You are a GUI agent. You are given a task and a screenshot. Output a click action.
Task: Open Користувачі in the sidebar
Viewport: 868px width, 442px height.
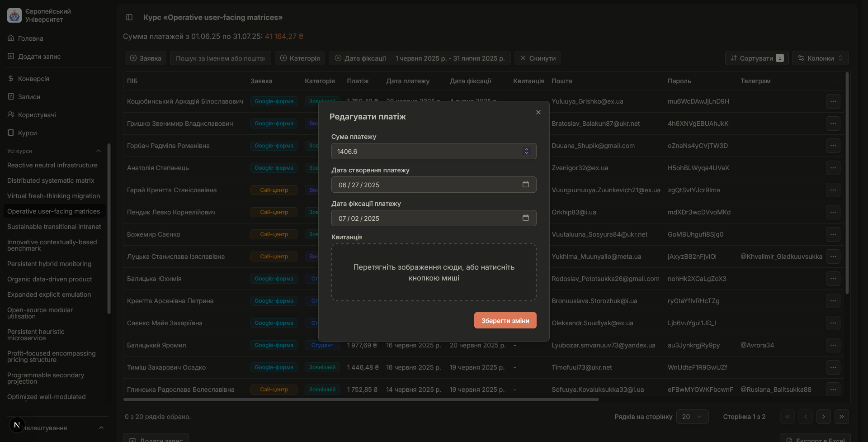37,115
